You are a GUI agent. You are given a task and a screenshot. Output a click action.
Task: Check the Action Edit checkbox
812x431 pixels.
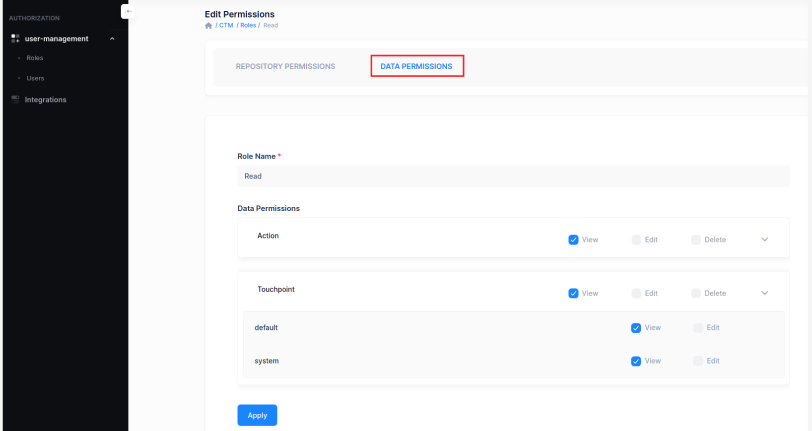[x=636, y=240]
